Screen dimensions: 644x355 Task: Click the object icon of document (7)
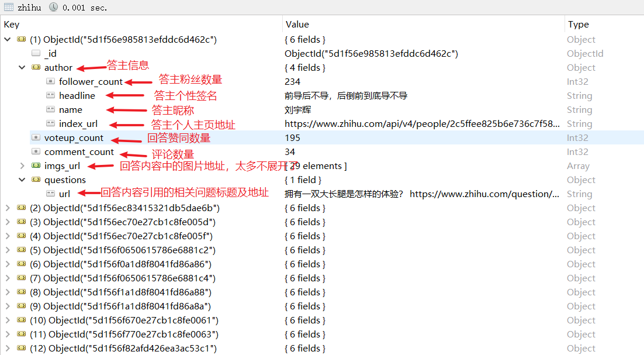click(22, 277)
